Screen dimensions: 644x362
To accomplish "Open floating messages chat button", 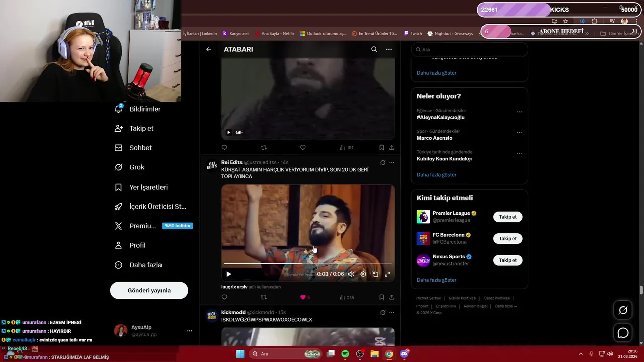I will 623,333.
